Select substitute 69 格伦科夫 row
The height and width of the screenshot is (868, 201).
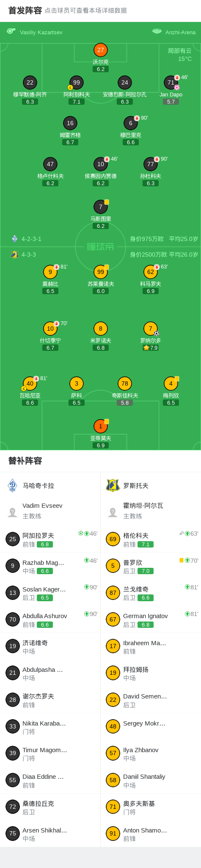(x=151, y=539)
